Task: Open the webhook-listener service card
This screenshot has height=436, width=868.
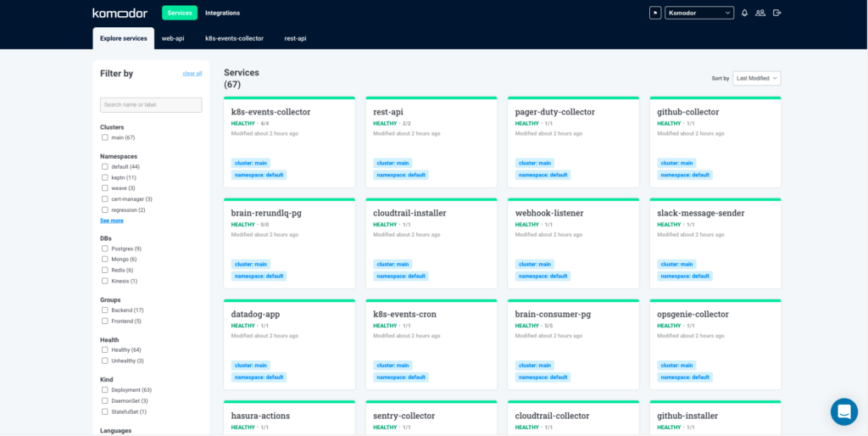Action: [x=574, y=243]
